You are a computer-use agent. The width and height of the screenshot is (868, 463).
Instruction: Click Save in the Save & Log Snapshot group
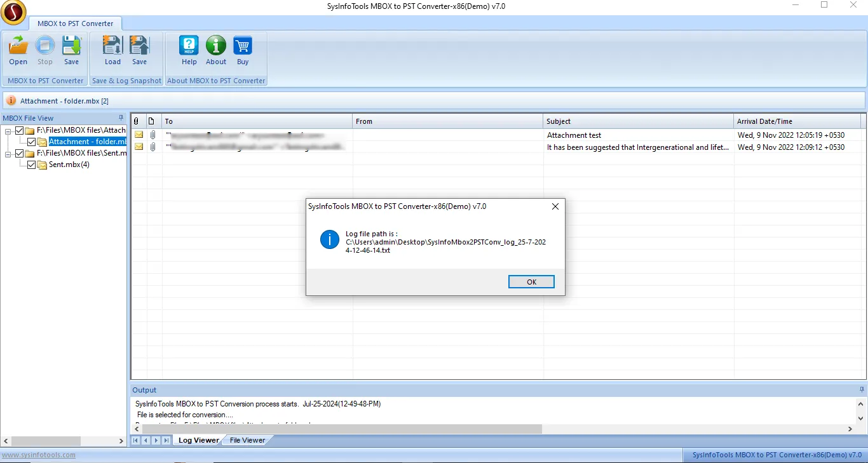[139, 46]
